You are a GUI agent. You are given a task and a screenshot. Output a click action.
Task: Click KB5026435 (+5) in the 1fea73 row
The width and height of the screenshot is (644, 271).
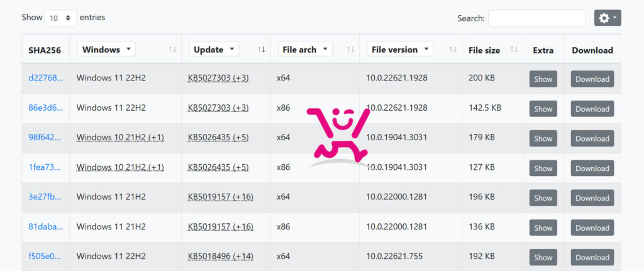218,167
